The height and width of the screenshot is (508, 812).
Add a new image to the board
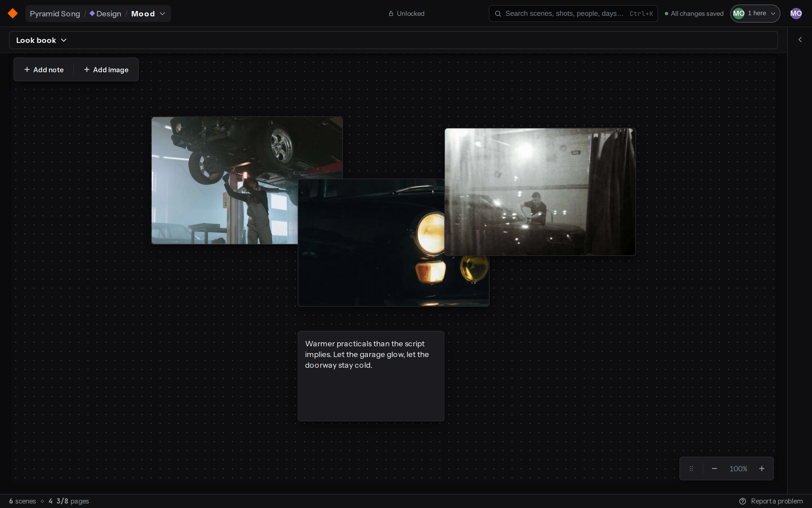pyautogui.click(x=106, y=69)
